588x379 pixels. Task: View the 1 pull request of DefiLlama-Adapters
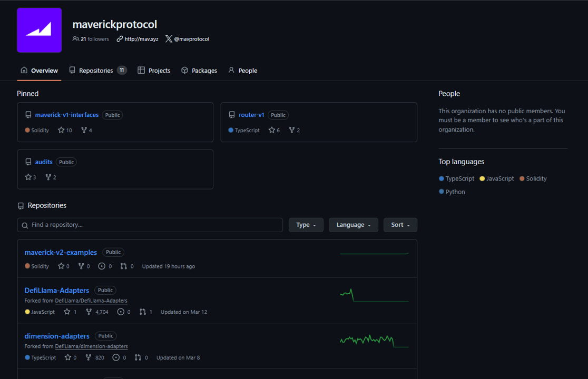[x=146, y=312]
